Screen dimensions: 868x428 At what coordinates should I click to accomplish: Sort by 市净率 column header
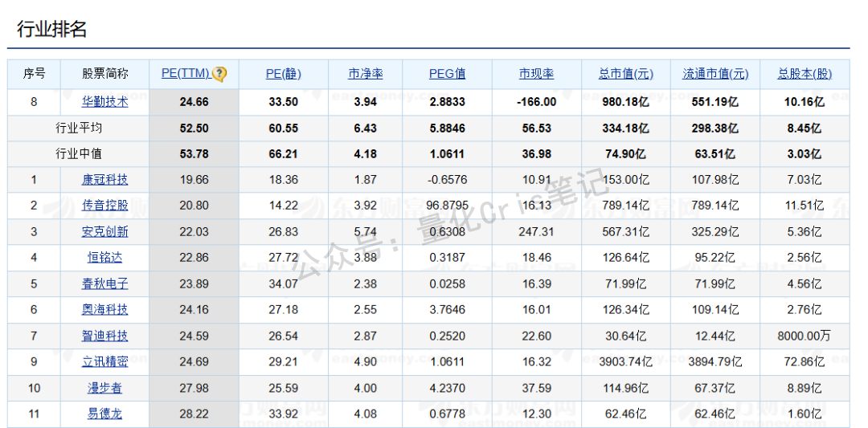(366, 74)
